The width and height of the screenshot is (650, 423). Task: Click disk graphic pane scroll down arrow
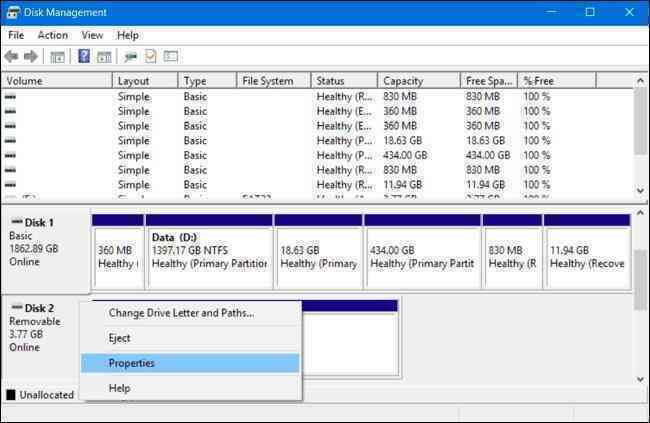coord(640,379)
